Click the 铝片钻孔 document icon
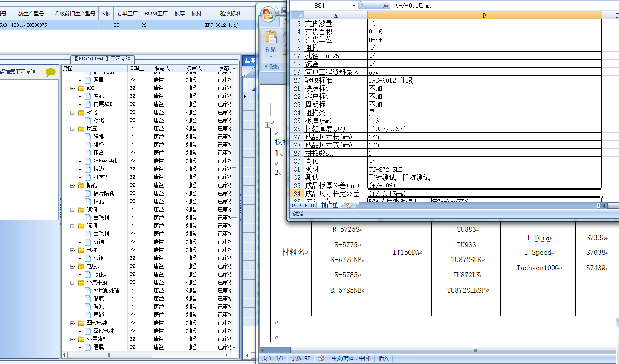 [x=88, y=194]
